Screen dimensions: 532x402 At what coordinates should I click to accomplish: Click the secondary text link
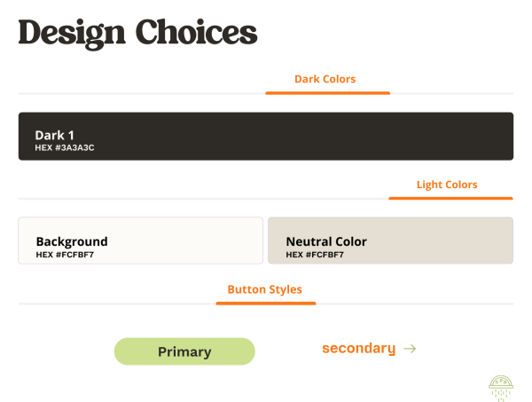358,349
